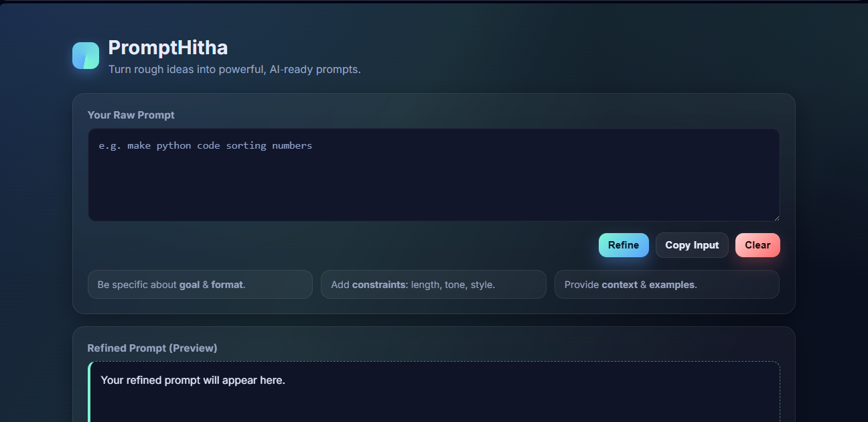Click the 'Your Raw Prompt' label

[x=131, y=115]
